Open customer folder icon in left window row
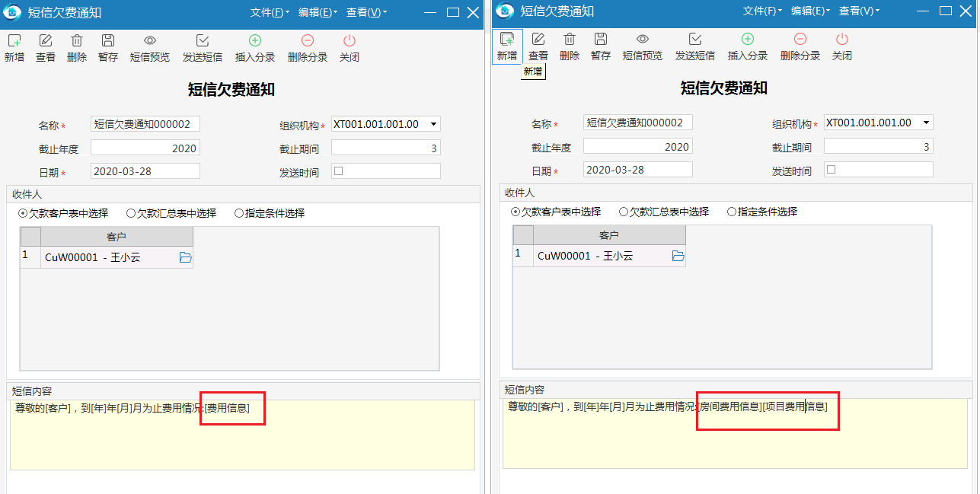Screen dimensions: 980x494 [185, 257]
